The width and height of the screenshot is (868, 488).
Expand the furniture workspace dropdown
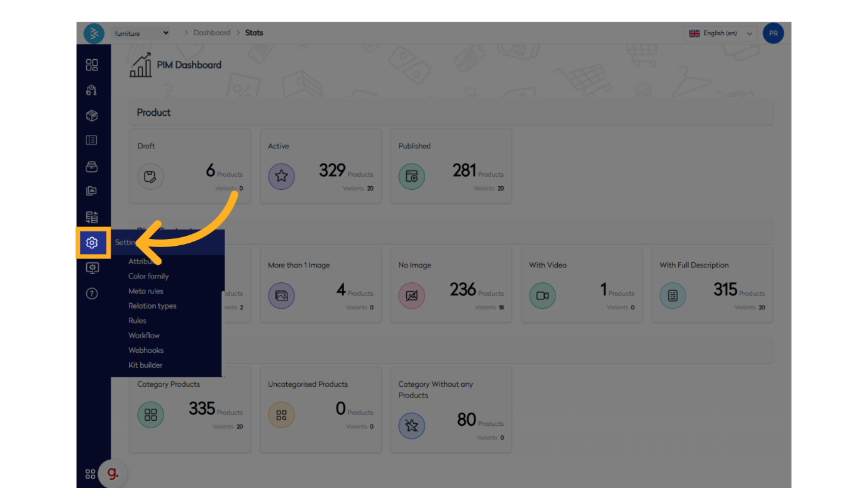[142, 33]
